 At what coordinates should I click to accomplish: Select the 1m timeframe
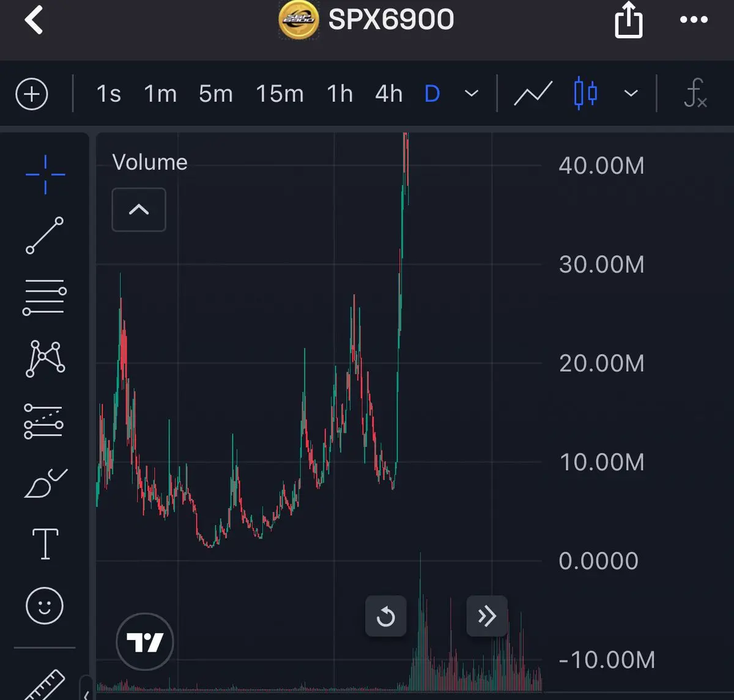pyautogui.click(x=160, y=94)
